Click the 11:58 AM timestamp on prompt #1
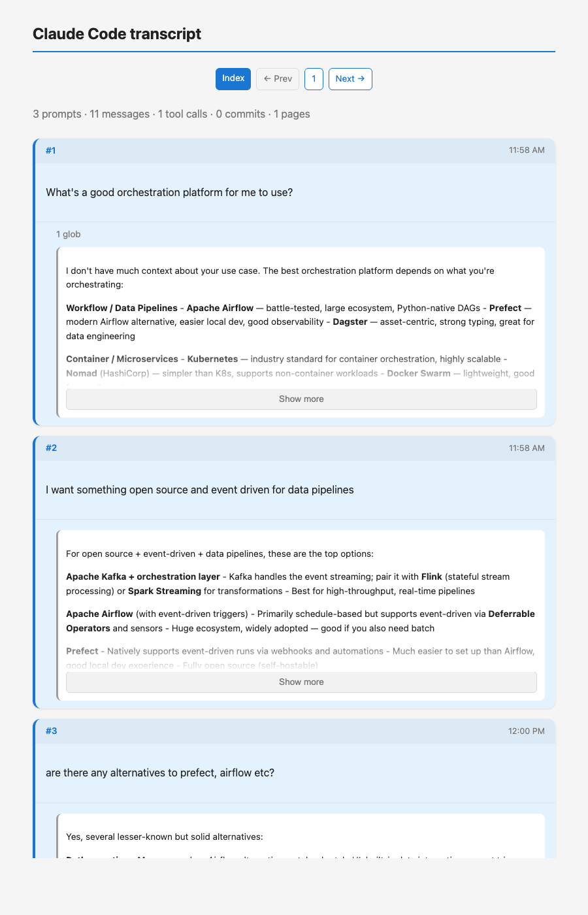The width and height of the screenshot is (588, 915). pos(527,150)
